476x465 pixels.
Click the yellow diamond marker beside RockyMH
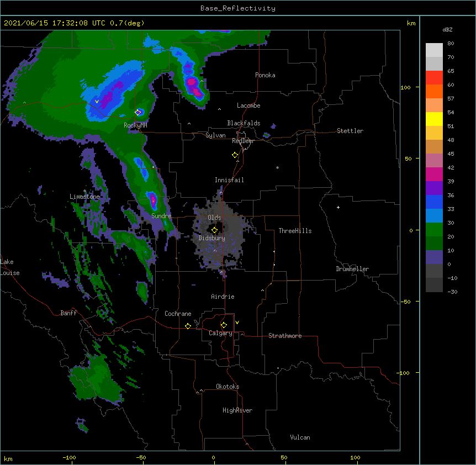tap(138, 112)
